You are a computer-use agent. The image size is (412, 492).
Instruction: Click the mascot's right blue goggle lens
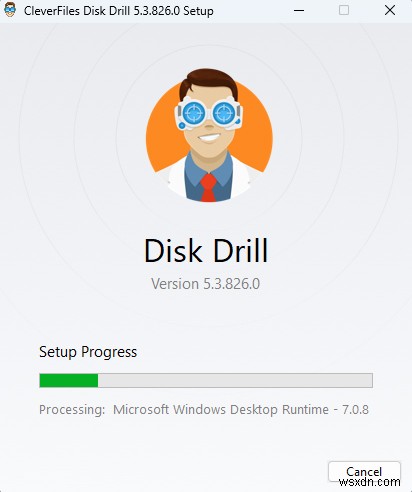pos(223,114)
